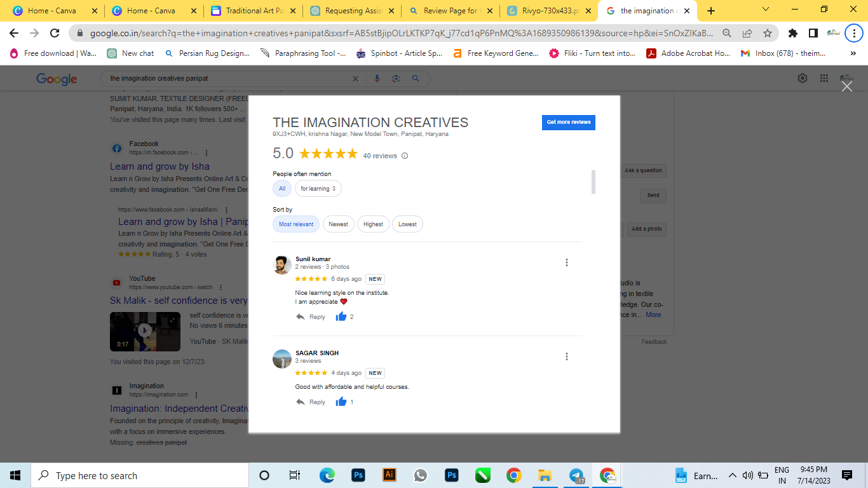Open Sunil kumar review options menu
This screenshot has width=868, height=488.
pos(567,262)
